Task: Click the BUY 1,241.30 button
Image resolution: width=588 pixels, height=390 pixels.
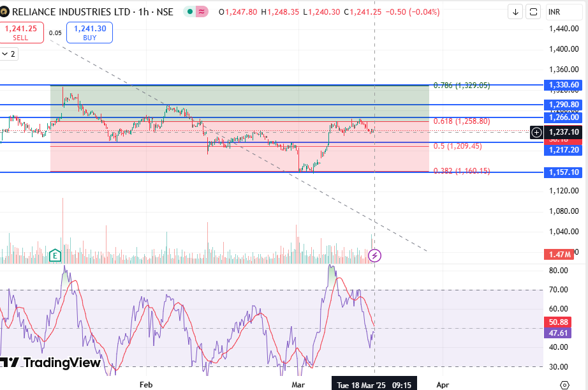Action: (x=90, y=33)
